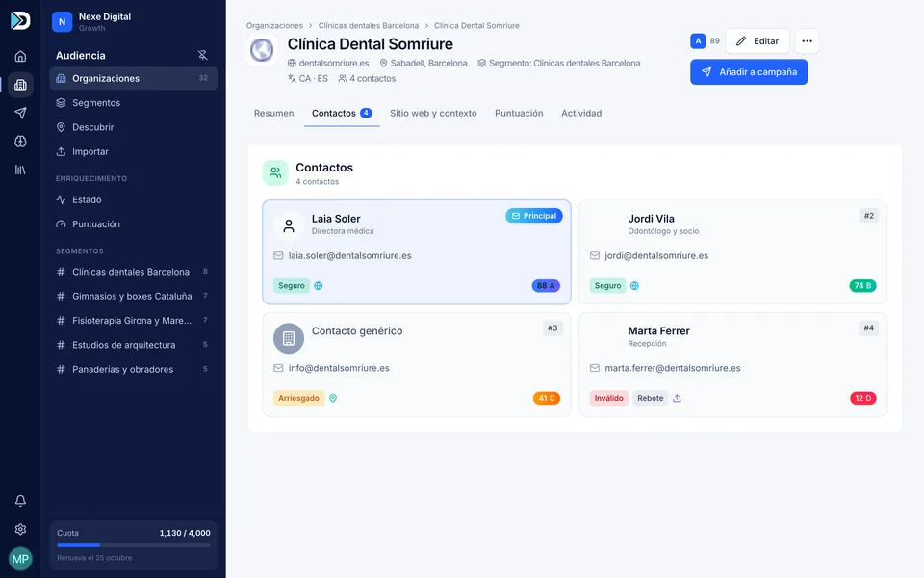Open the Gimnasios y boxes Cataluña segment
This screenshot has width=924, height=578.
click(134, 296)
